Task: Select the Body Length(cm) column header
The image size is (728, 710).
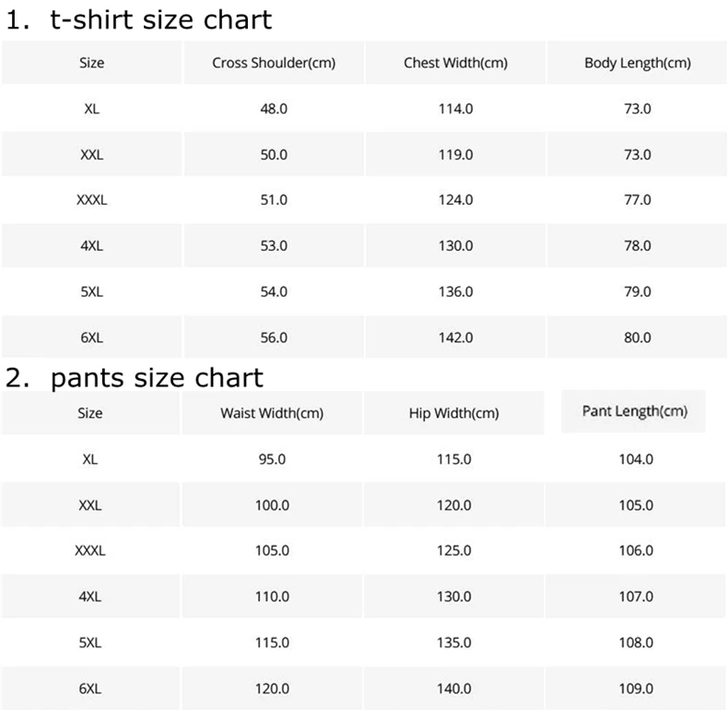Action: pos(637,63)
